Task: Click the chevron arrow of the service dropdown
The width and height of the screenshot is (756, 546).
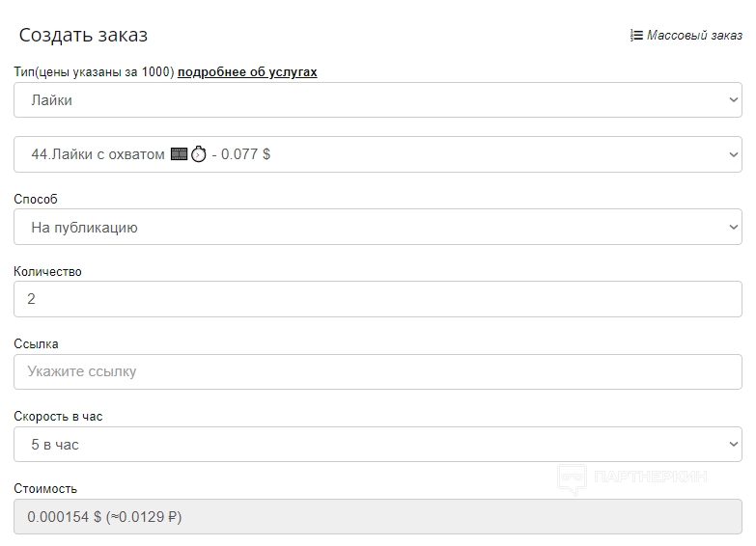Action: (733, 154)
